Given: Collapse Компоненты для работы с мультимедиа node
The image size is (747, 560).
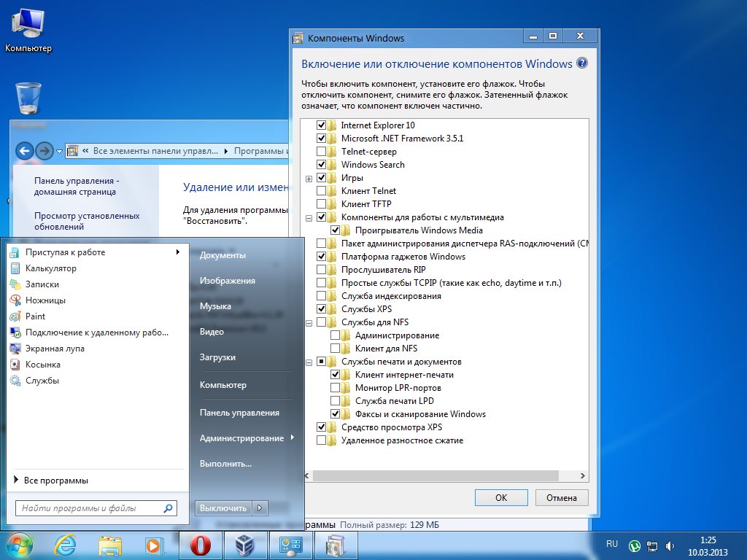Looking at the screenshot, I should tap(309, 219).
